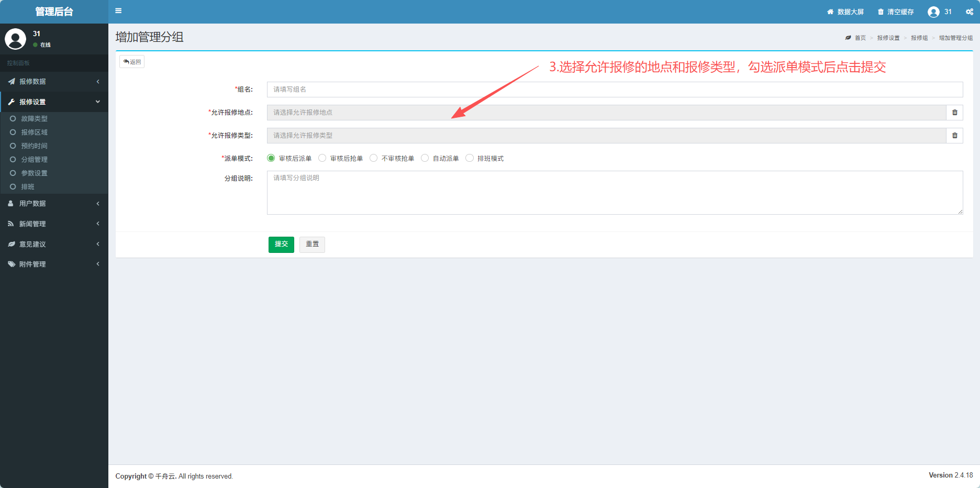The width and height of the screenshot is (980, 488).
Task: Select the 自动派单 dispatch mode
Action: 425,158
